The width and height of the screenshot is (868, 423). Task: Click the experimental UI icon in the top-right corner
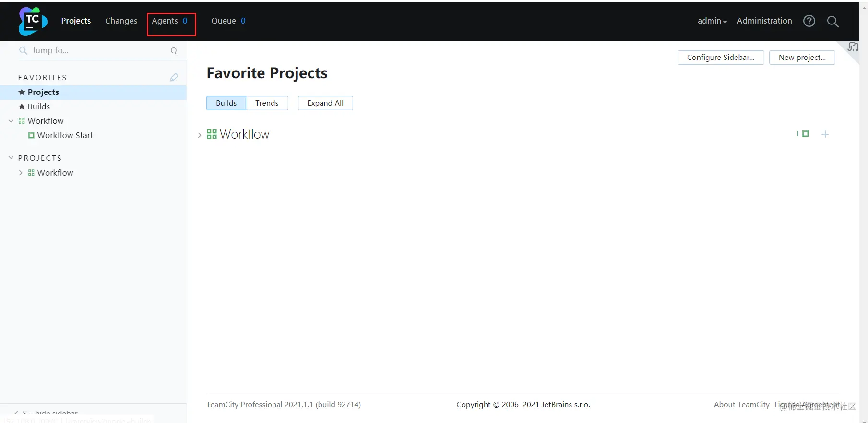(853, 47)
